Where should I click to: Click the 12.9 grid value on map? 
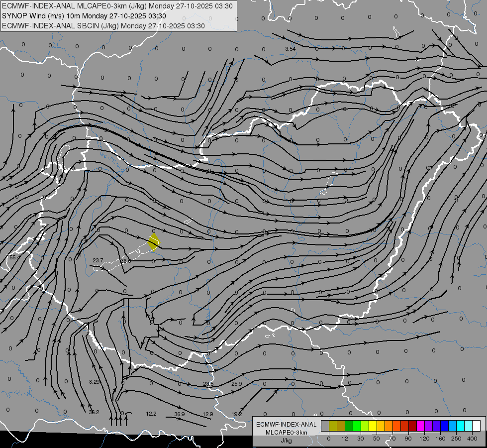tap(208, 414)
